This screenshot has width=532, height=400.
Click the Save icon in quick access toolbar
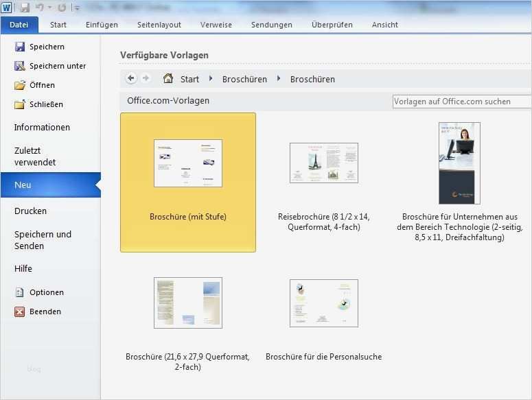pyautogui.click(x=25, y=8)
